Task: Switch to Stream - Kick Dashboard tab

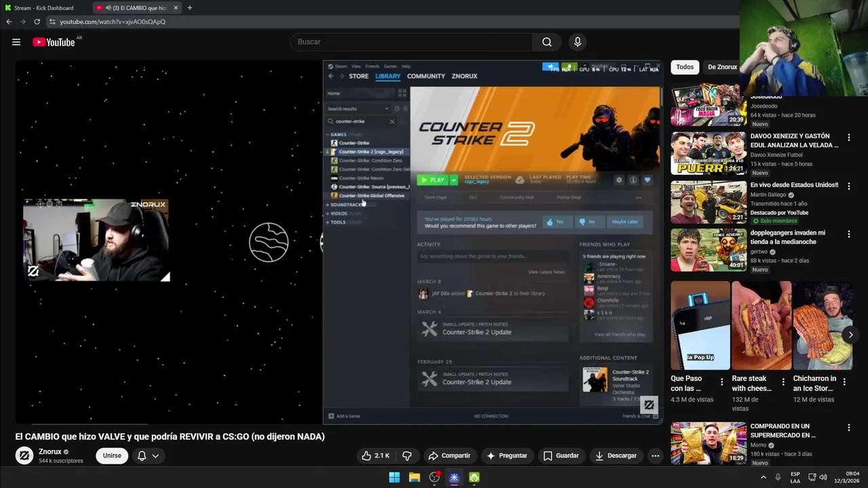Action: click(x=44, y=8)
